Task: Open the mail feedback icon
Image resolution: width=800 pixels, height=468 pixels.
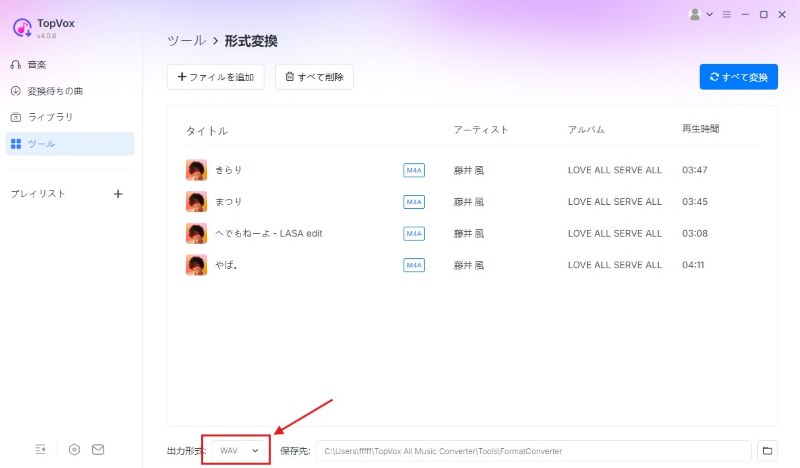Action: (98, 449)
